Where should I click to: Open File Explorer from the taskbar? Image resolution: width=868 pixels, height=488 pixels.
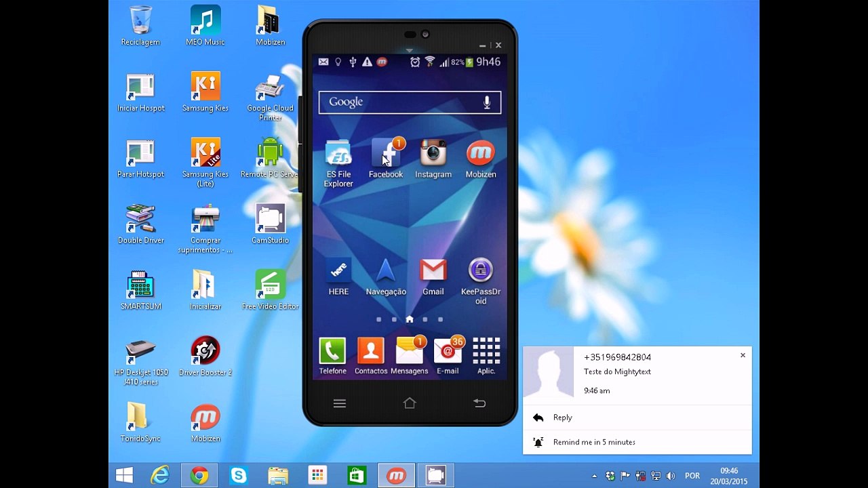tap(278, 476)
